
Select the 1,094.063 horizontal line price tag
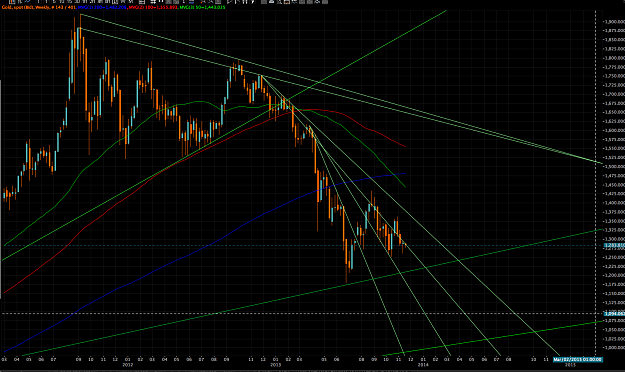pyautogui.click(x=614, y=314)
